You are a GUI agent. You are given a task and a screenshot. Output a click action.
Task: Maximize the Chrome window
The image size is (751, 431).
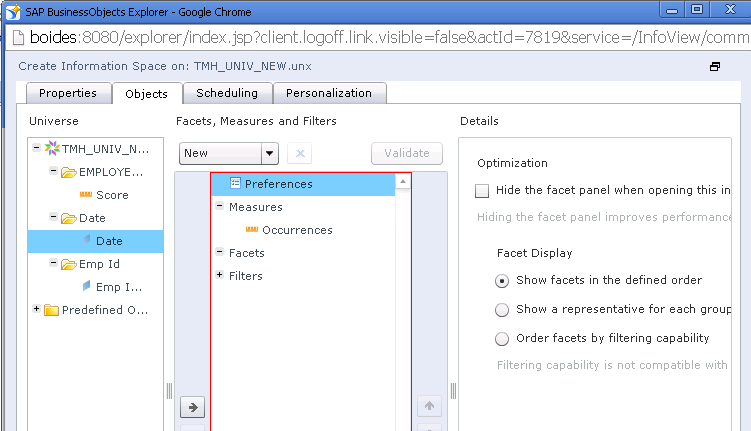point(697,10)
